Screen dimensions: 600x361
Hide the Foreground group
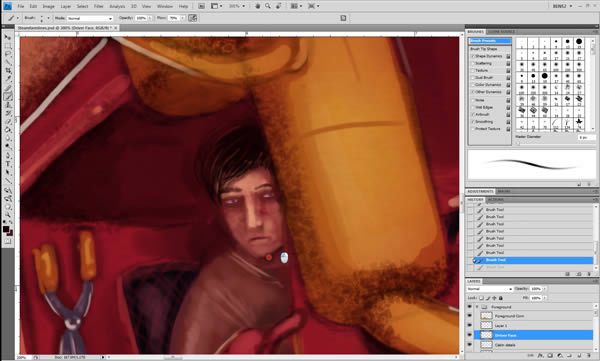[470, 307]
